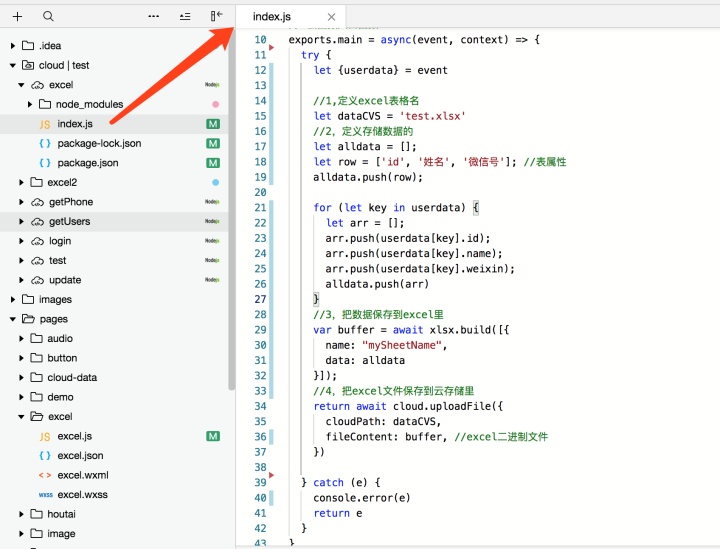Open search with the magnifier icon
This screenshot has height=549, width=720.
tap(48, 17)
